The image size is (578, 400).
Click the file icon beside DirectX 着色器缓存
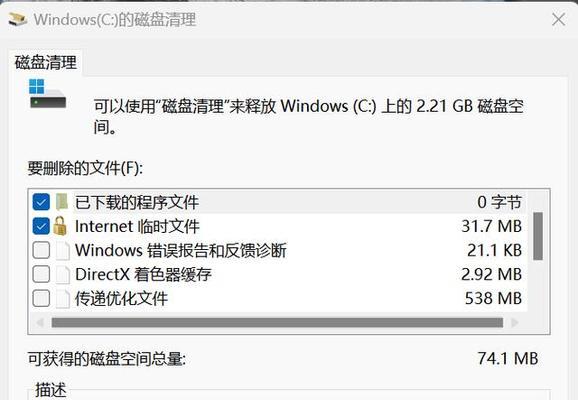coord(63,274)
